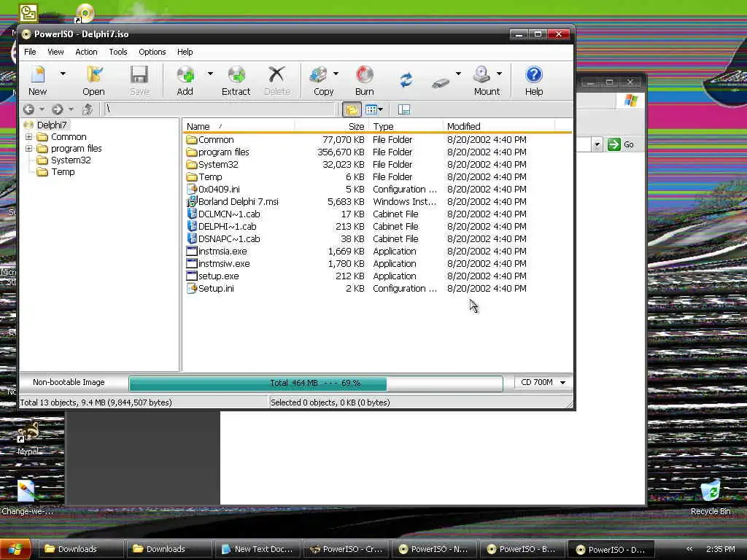
Task: Toggle the folder tree view button
Action: click(352, 109)
